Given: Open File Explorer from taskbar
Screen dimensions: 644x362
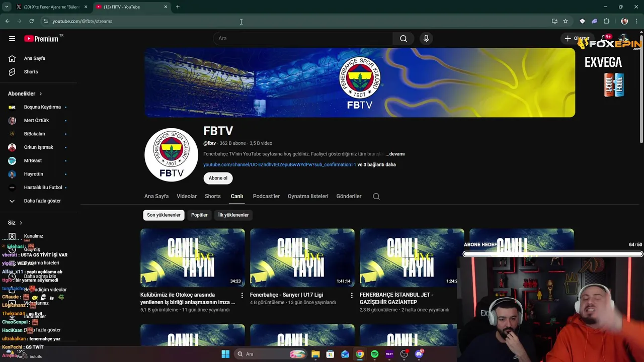Looking at the screenshot, I should point(315,354).
